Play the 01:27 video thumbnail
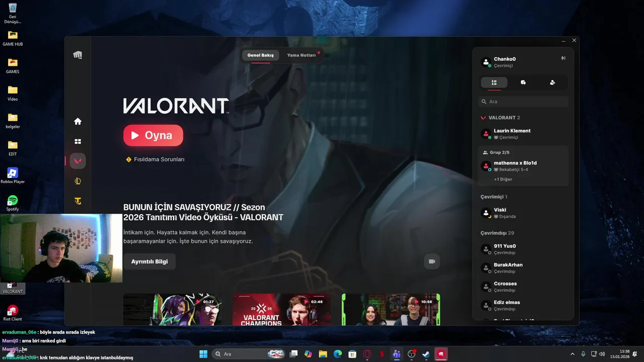This screenshot has width=644, height=362. (173, 309)
